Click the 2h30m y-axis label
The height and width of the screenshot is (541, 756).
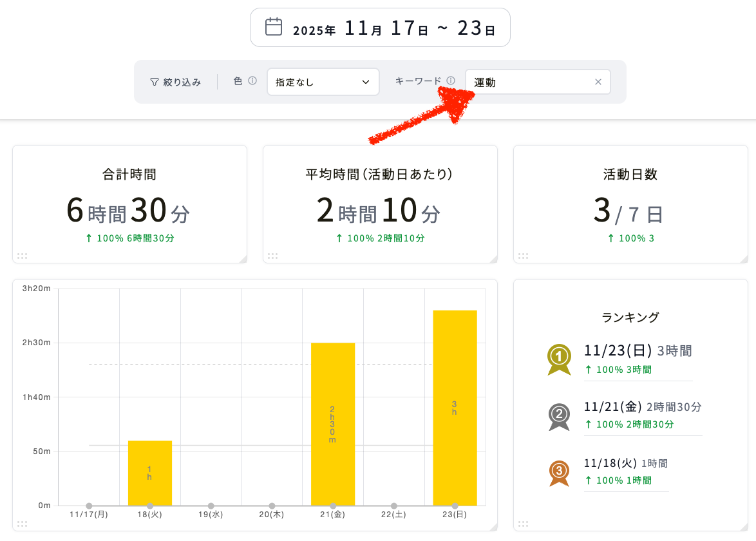click(x=36, y=343)
